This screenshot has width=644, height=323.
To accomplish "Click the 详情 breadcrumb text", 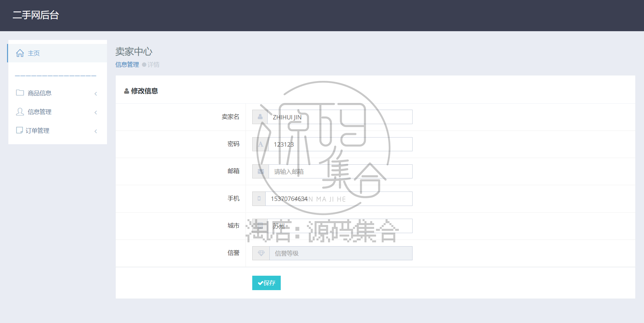I will (x=154, y=64).
